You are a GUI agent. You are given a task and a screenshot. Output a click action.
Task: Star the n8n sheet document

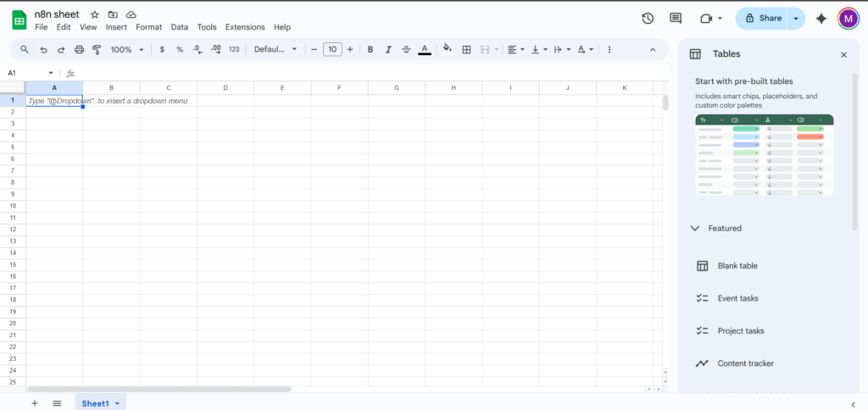[x=95, y=14]
